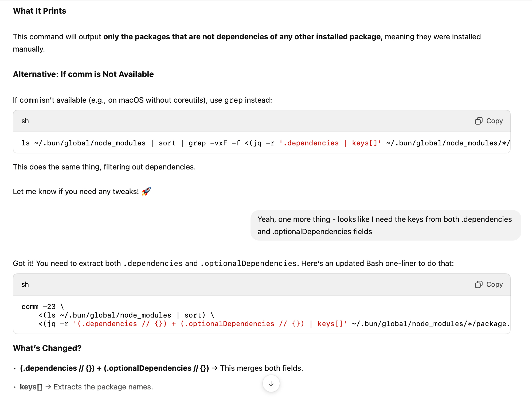This screenshot has height=402, width=532.
Task: Click the bold "(.dependencies // {})" bullet text
Action: (x=57, y=368)
